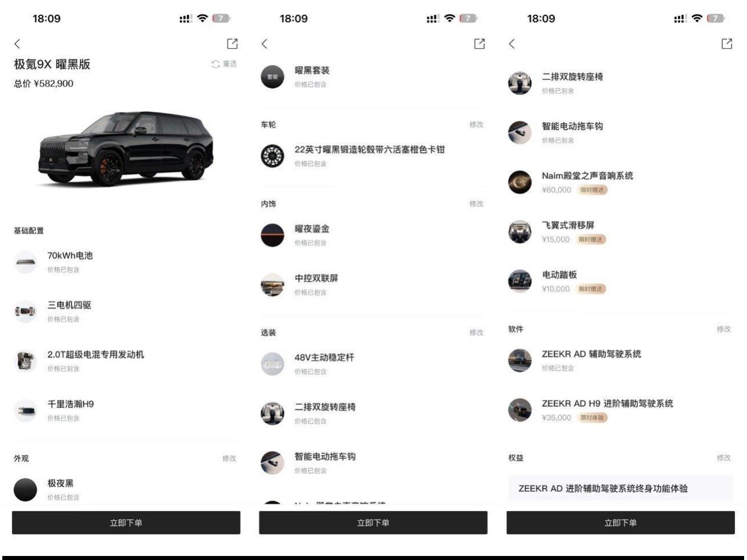Screen dimensions: 747x560
Task: Click 修改 next to 权益
Action: 723,458
